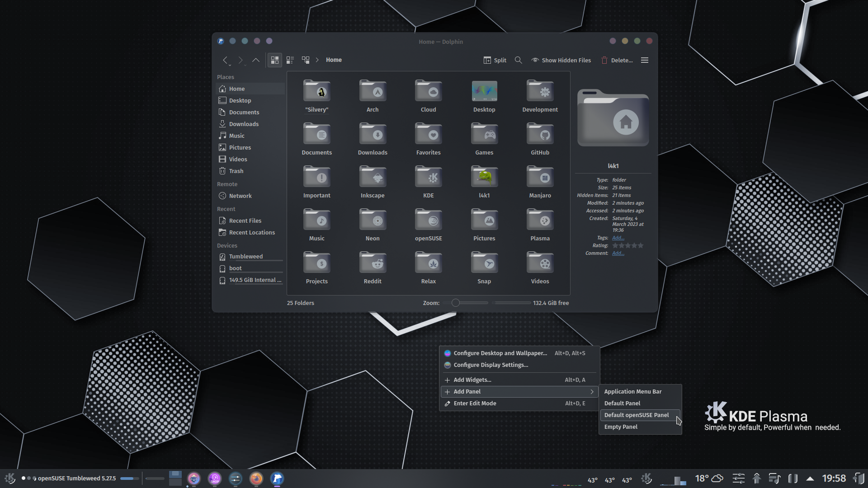Expand the Add Panel submenu
The height and width of the screenshot is (488, 868).
[x=519, y=392]
